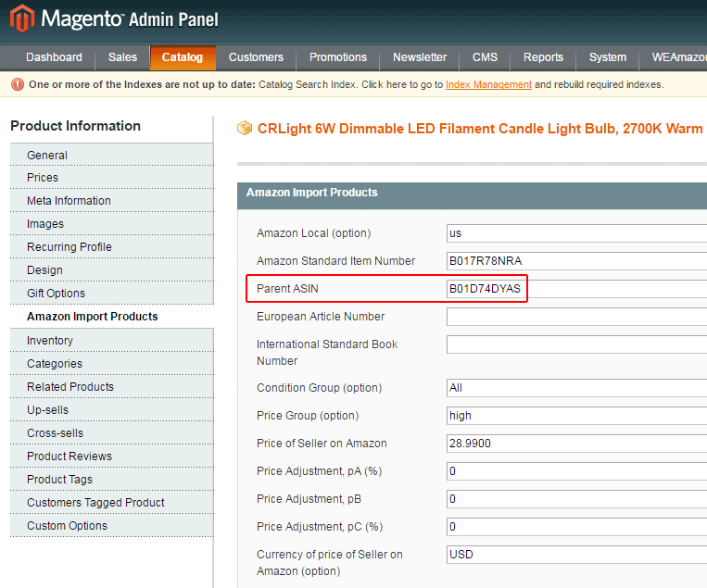
Task: Open the Catalog menu
Action: (183, 57)
